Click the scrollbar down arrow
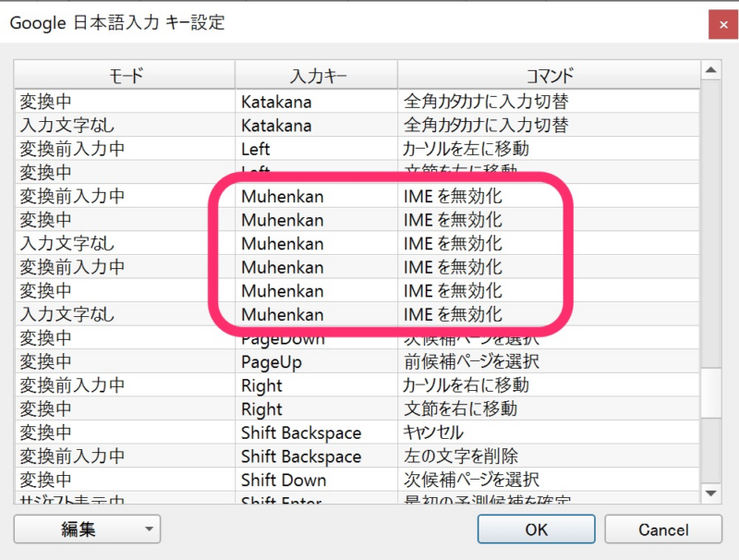Viewport: 739px width, 560px height. coord(710,493)
